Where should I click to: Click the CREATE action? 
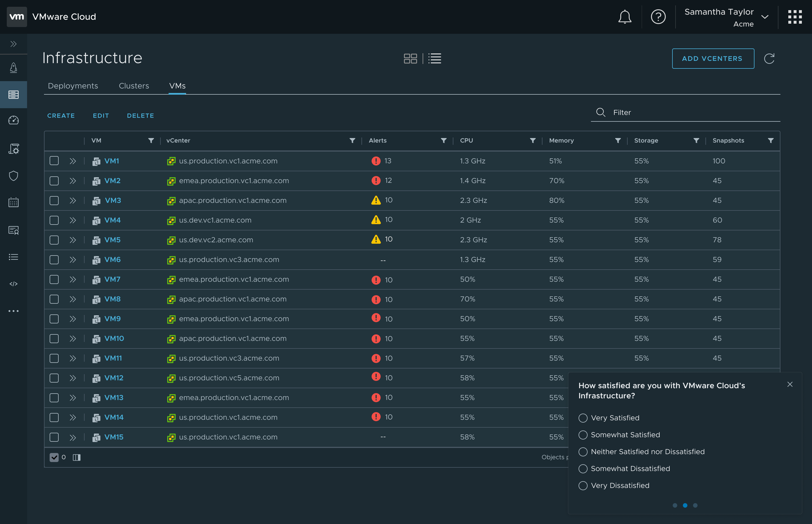pyautogui.click(x=61, y=116)
